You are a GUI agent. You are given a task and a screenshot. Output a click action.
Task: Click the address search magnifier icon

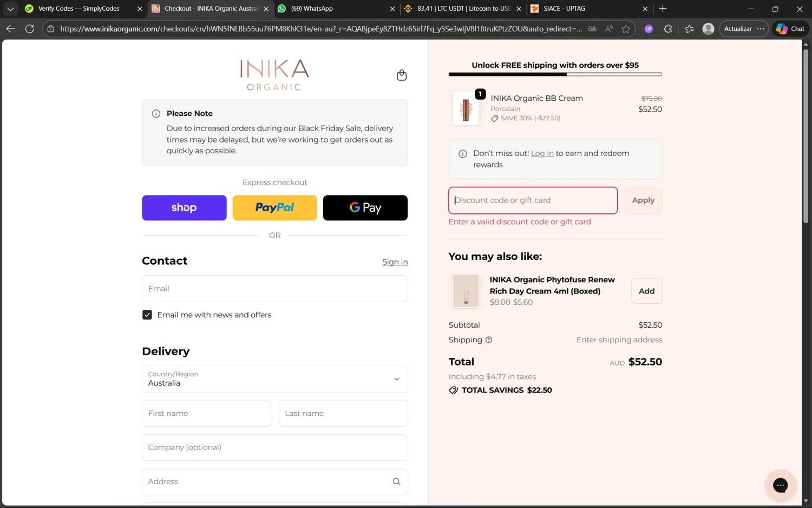pyautogui.click(x=396, y=482)
